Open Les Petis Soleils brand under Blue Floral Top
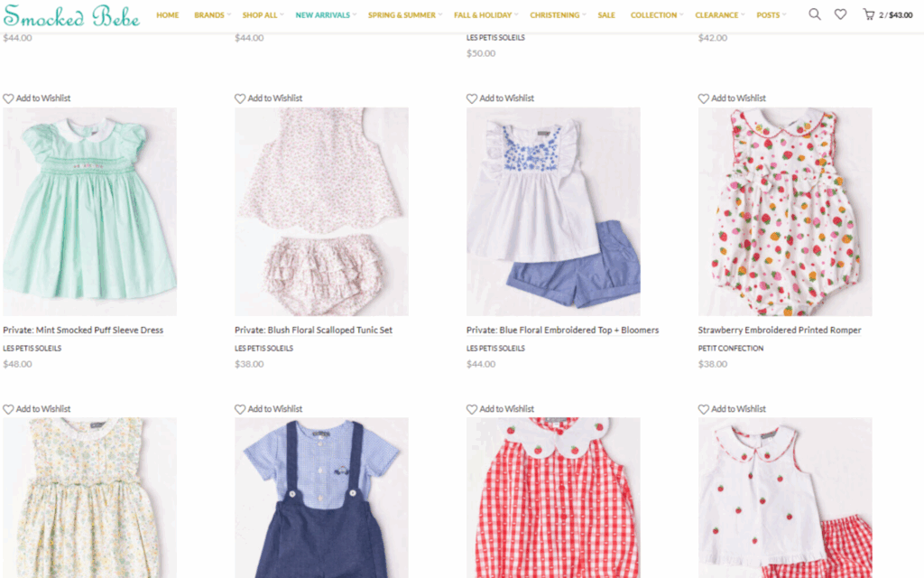The image size is (924, 578). [x=495, y=349]
